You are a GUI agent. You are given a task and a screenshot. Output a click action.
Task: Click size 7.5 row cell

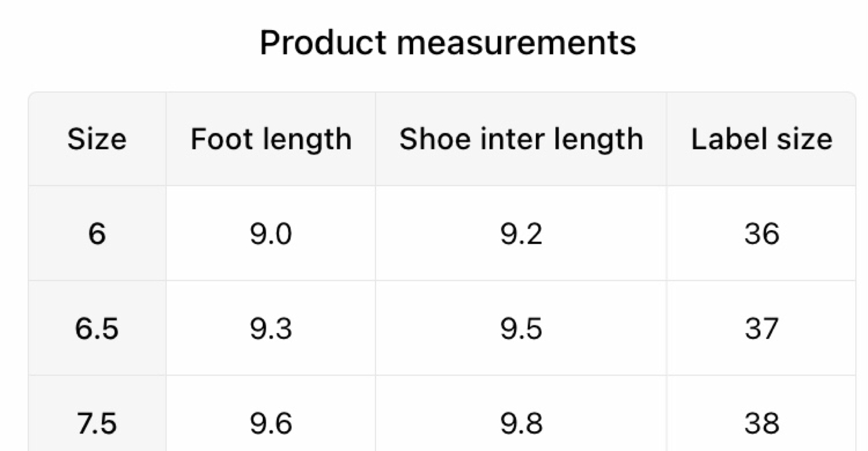[97, 424]
